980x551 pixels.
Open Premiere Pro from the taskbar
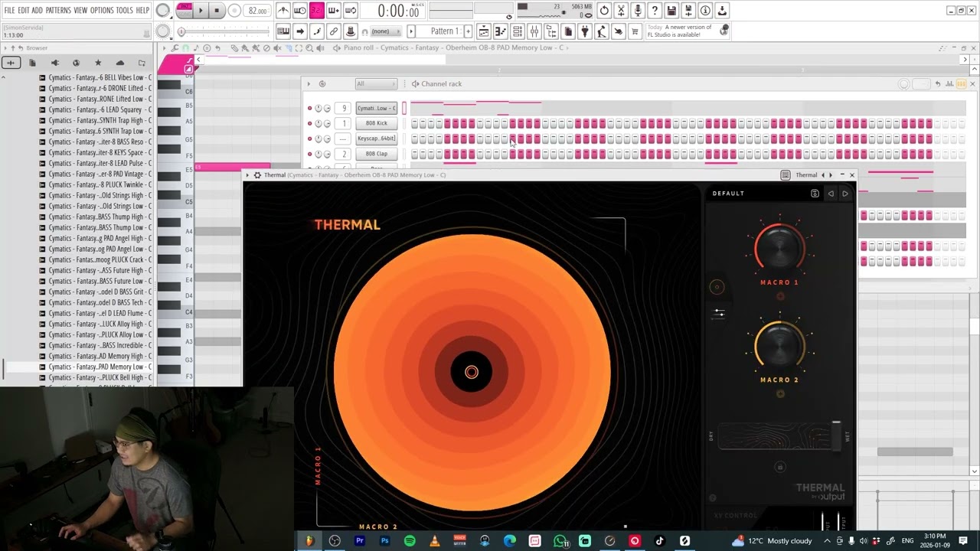pyautogui.click(x=359, y=541)
